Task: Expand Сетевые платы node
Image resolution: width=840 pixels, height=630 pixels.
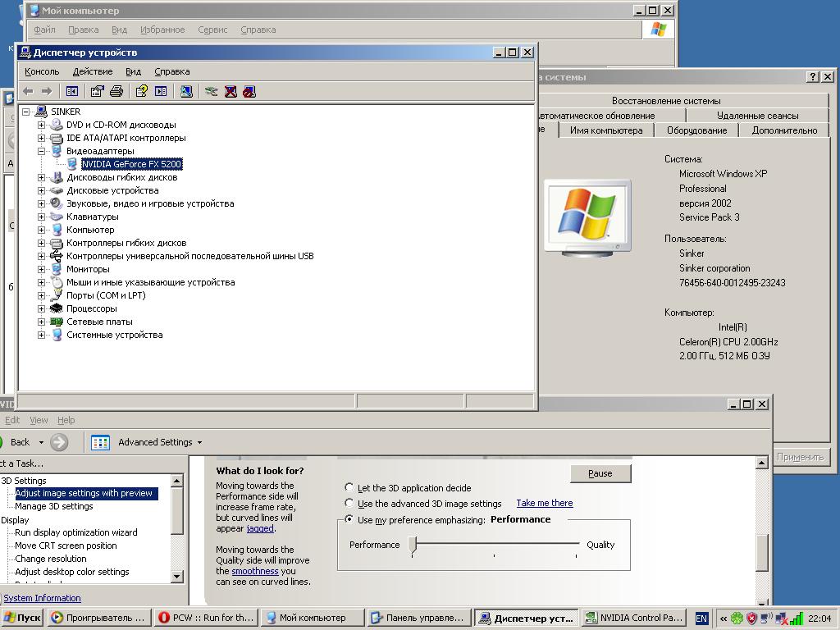Action: (x=41, y=322)
